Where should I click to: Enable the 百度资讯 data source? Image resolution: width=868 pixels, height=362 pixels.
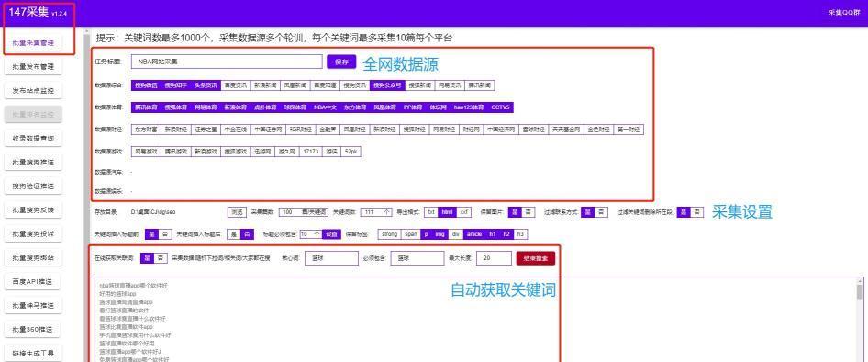(235, 85)
